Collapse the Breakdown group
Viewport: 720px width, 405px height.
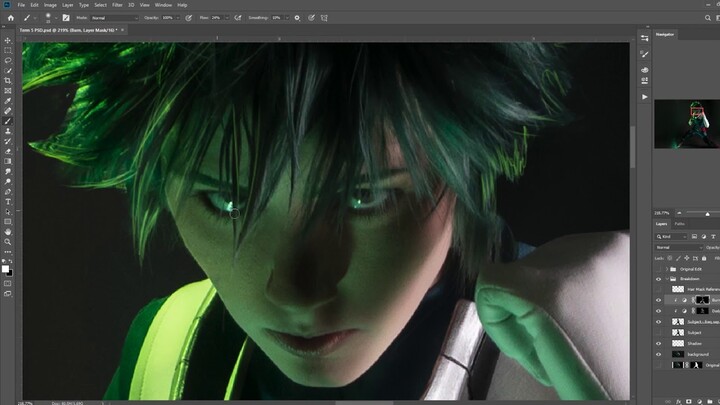667,279
